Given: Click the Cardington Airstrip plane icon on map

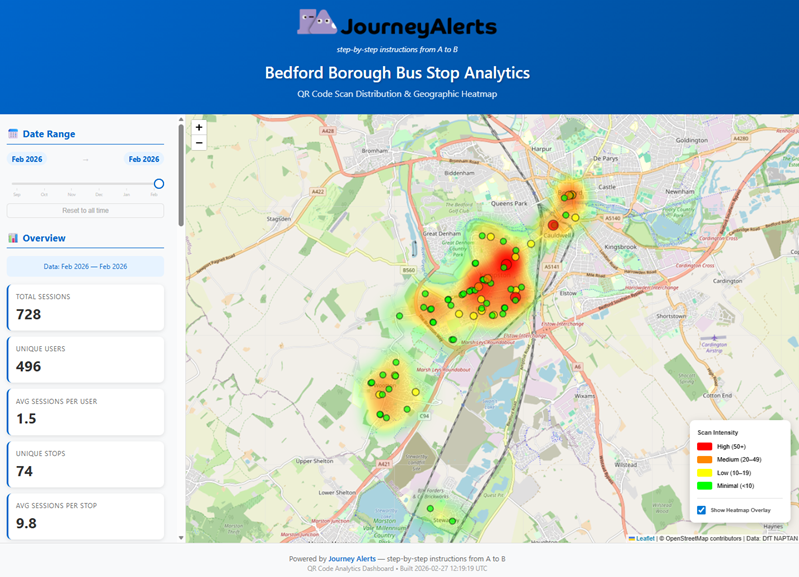Looking at the screenshot, I should [714, 337].
